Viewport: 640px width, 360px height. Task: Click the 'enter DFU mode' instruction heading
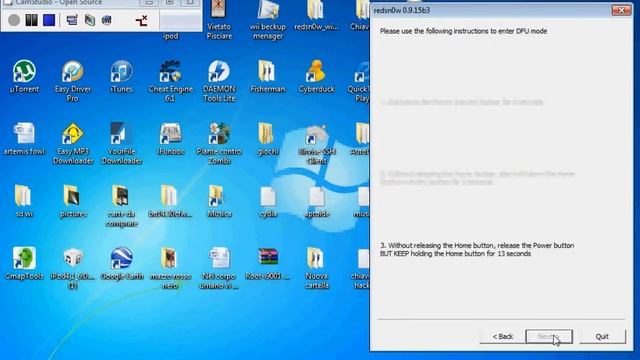[463, 31]
